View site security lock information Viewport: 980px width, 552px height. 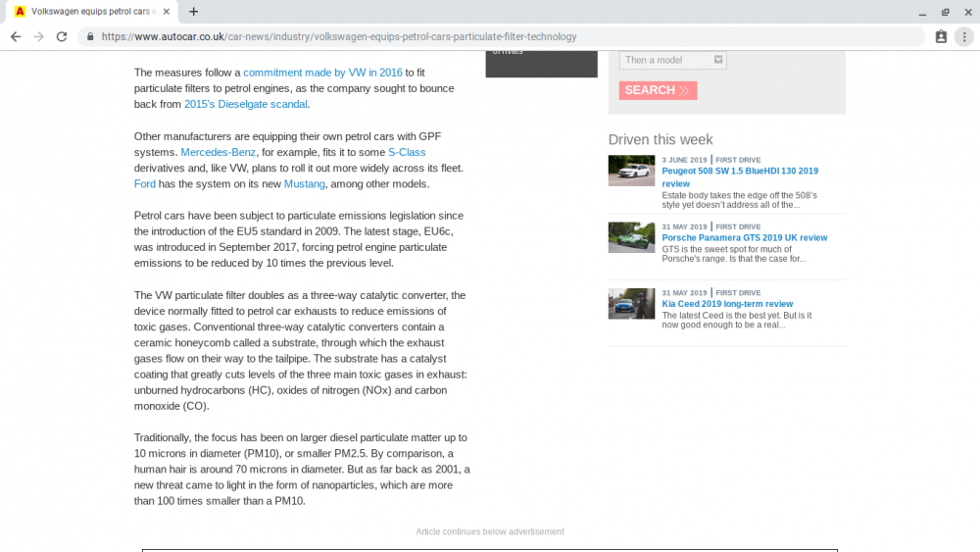[90, 37]
